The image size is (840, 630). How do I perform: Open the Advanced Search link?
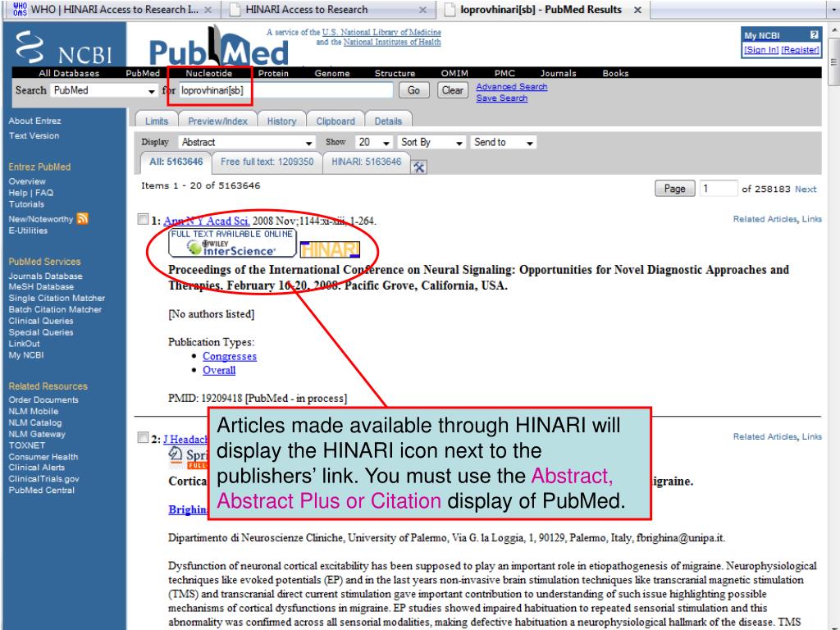(x=512, y=86)
